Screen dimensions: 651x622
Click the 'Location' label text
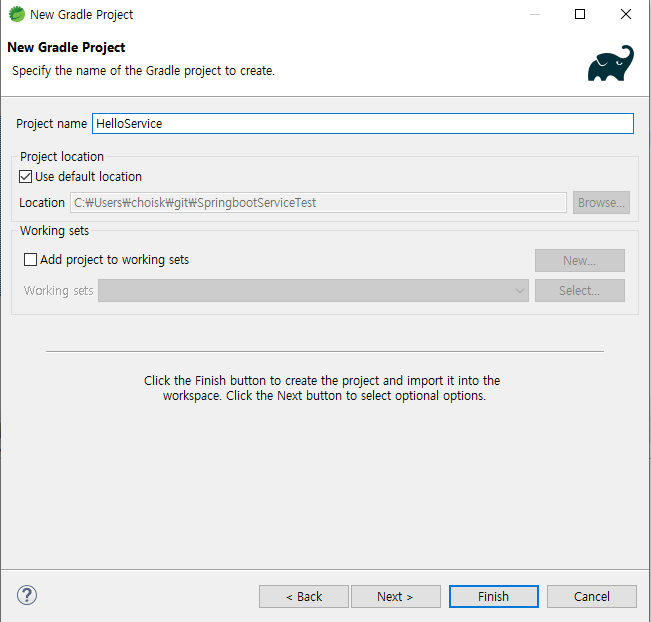point(42,203)
